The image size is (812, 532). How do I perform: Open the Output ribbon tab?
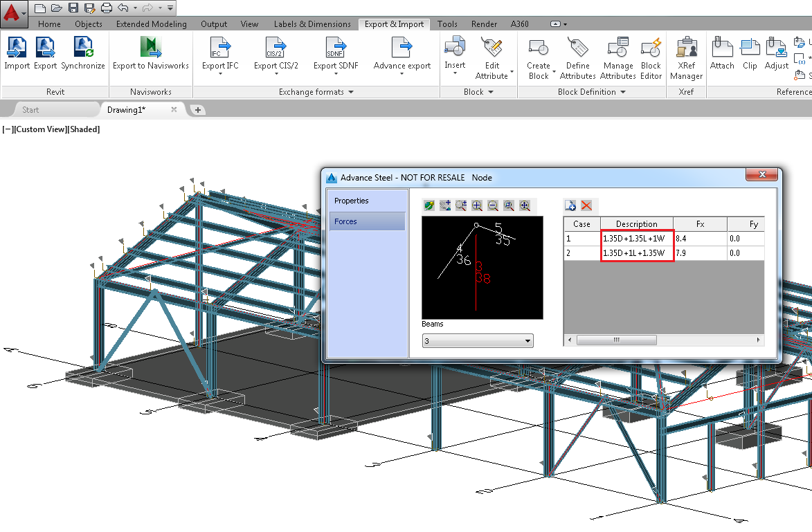click(x=214, y=24)
